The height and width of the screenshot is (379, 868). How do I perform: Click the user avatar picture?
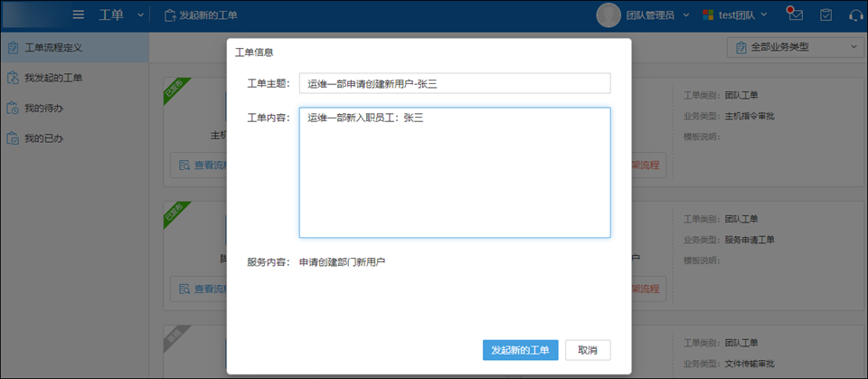(608, 15)
